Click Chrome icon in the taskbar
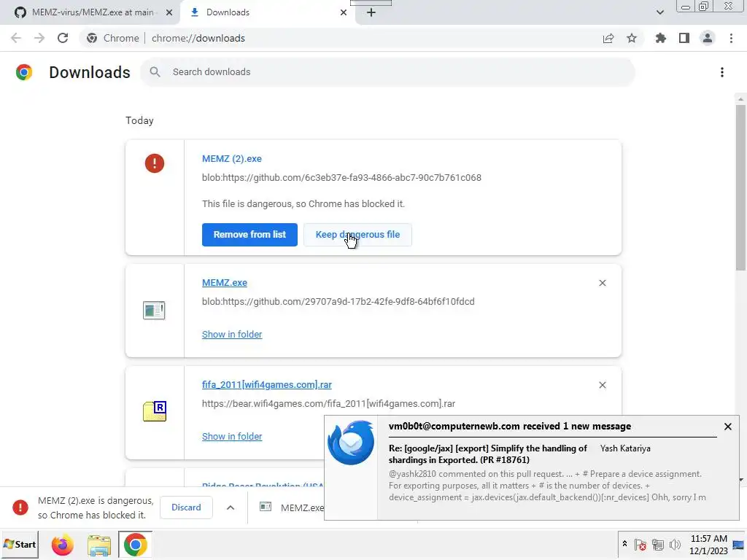The width and height of the screenshot is (747, 560). pyautogui.click(x=135, y=545)
